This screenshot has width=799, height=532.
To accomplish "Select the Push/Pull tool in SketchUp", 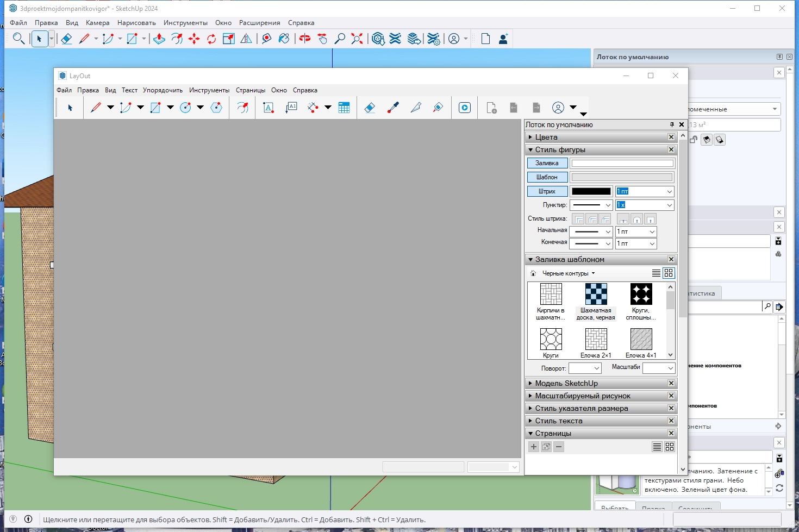I will 159,39.
